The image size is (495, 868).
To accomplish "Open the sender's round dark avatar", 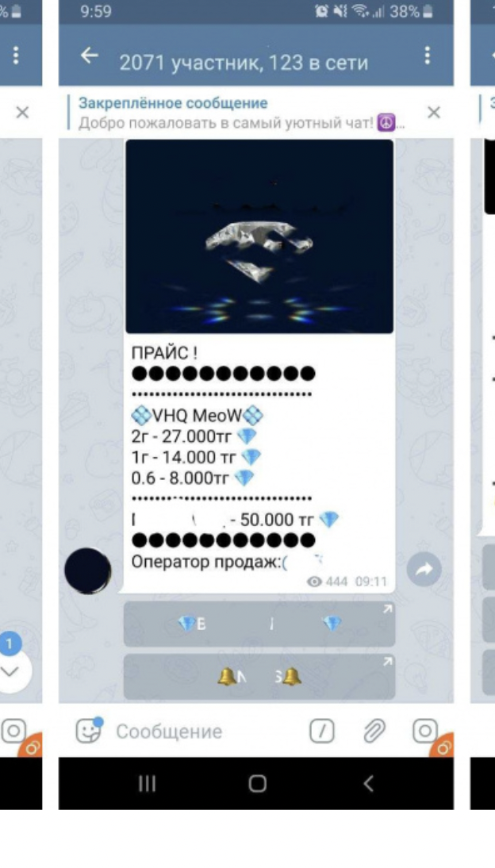I will (x=88, y=570).
